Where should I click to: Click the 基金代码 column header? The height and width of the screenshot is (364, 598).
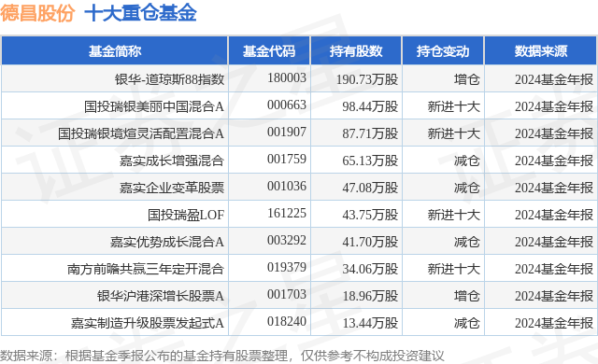[269, 51]
